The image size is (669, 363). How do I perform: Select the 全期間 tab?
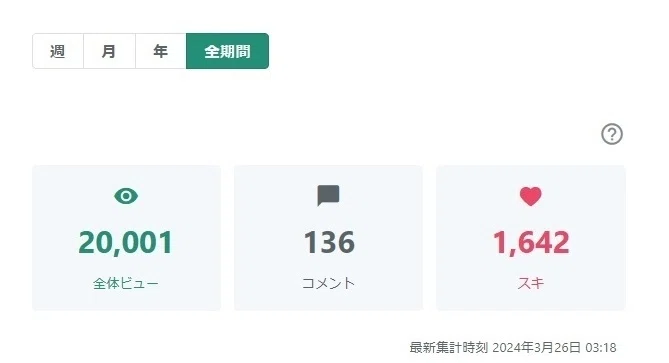coord(227,51)
